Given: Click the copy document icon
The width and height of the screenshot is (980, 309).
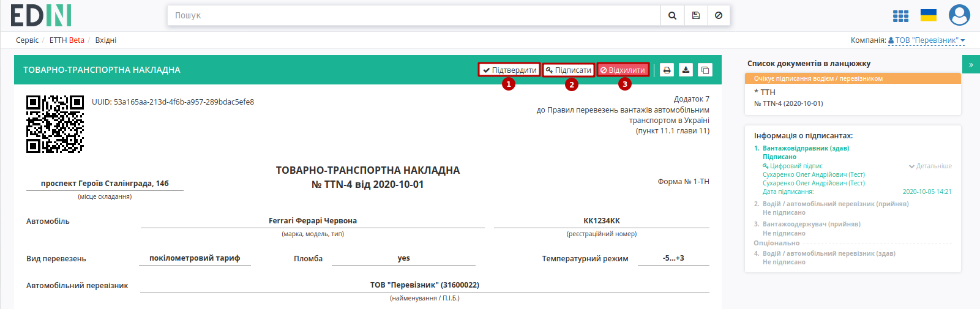Looking at the screenshot, I should (x=705, y=70).
